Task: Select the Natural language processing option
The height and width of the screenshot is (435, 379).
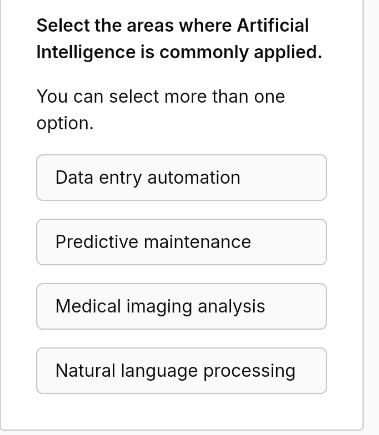Action: pyautogui.click(x=181, y=371)
